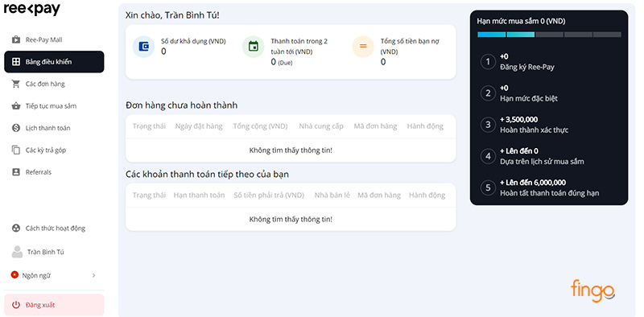
Task: Click the user avatar icon
Action: pyautogui.click(x=17, y=252)
